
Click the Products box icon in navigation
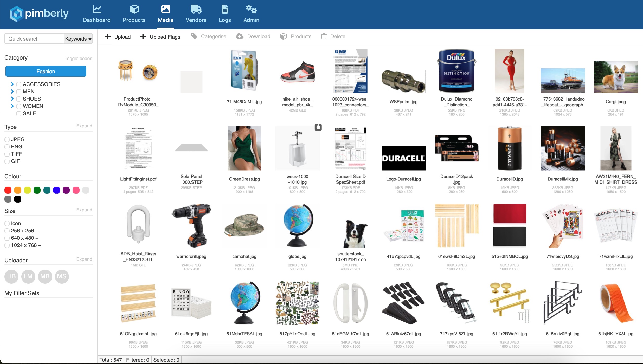(134, 9)
